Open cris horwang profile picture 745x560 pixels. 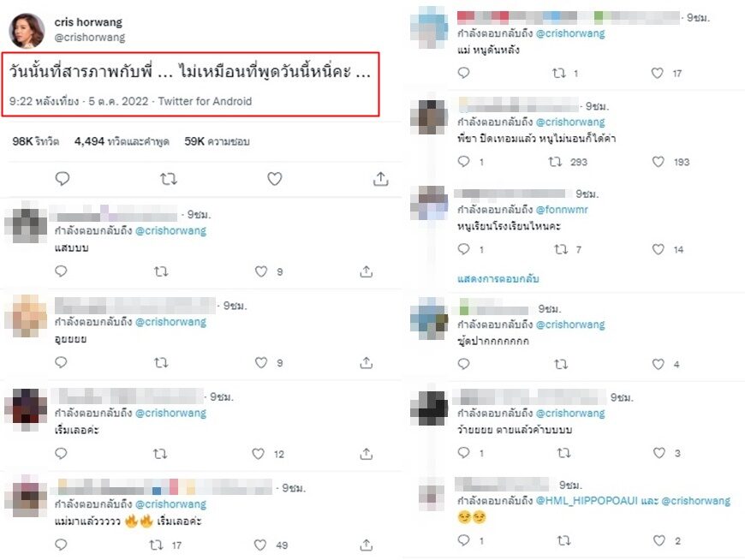point(27,31)
